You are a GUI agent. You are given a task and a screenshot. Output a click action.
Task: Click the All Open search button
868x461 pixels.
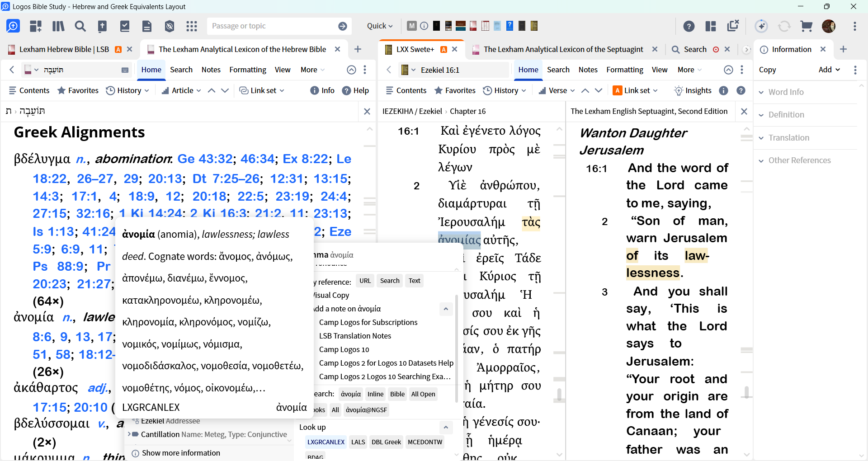[x=423, y=394]
